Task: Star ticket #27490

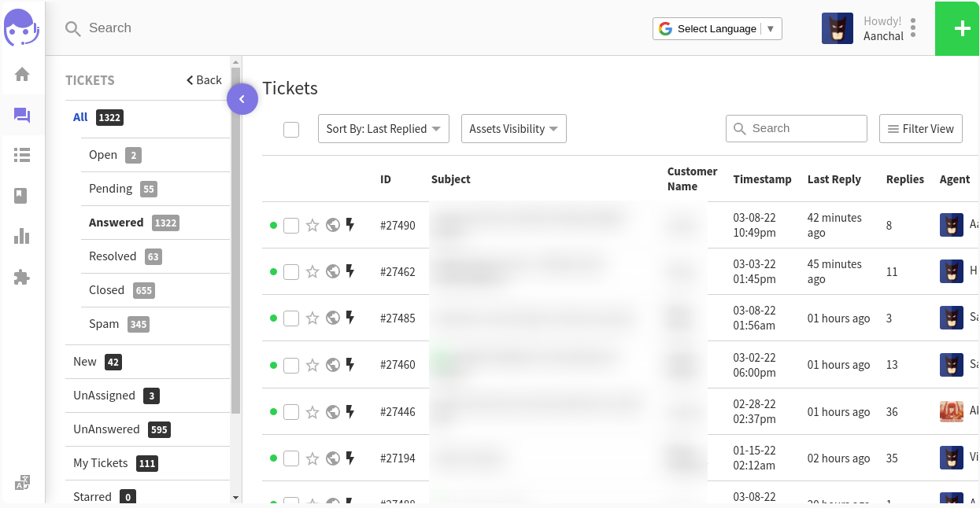Action: (311, 226)
